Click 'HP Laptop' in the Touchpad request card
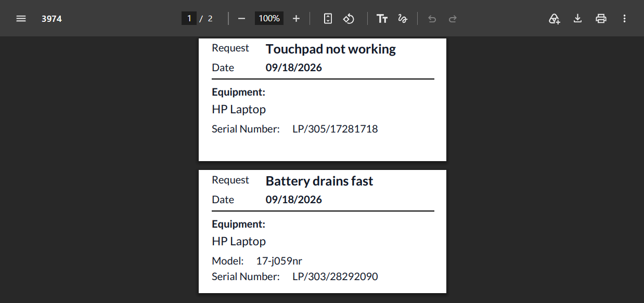The height and width of the screenshot is (303, 644). [239, 110]
